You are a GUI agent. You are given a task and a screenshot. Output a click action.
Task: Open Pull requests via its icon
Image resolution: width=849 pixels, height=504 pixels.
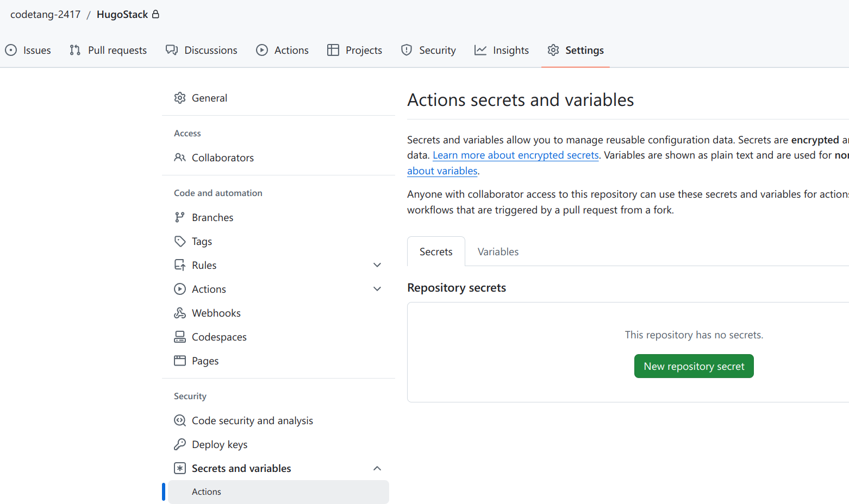[x=75, y=51]
